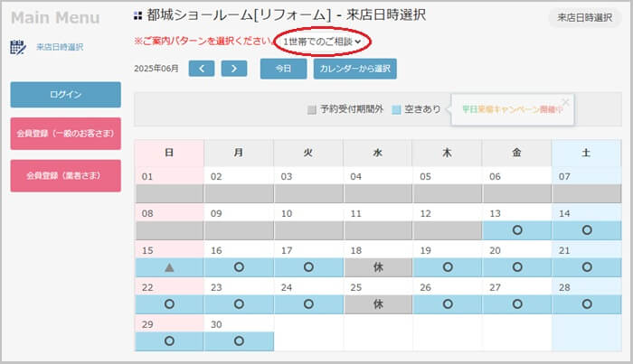633x364 pixels.
Task: Click the 日 column header
Action: [169, 153]
